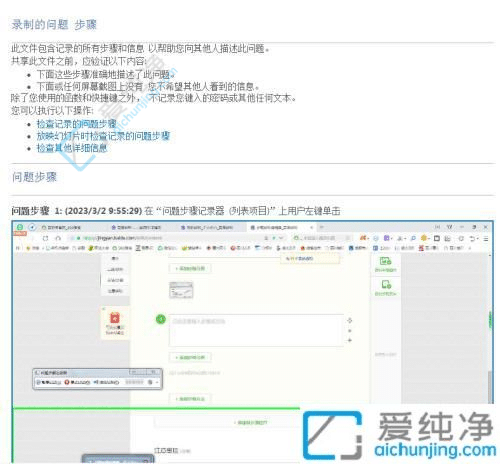Click the recorded step 1 screenshot image
The width and height of the screenshot is (500, 464).
pos(253,341)
